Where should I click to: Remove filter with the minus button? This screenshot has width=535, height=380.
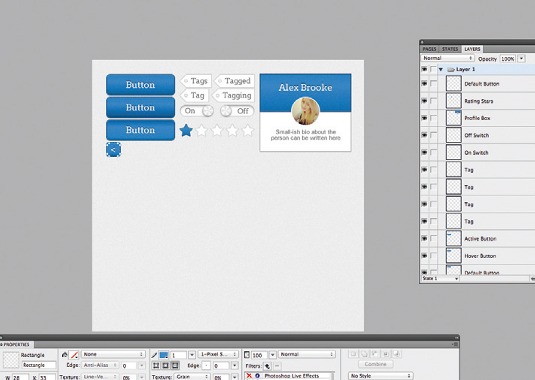(x=277, y=366)
